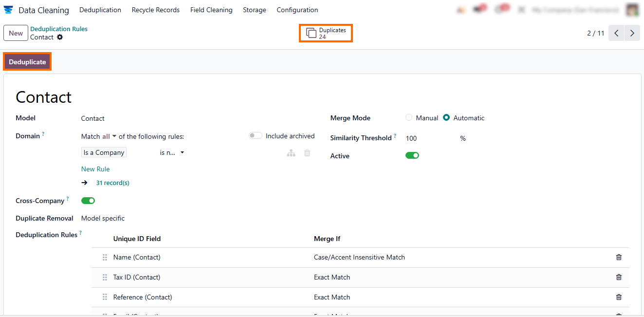Click the gear icon next to Contact
The height and width of the screenshot is (317, 644).
click(60, 37)
